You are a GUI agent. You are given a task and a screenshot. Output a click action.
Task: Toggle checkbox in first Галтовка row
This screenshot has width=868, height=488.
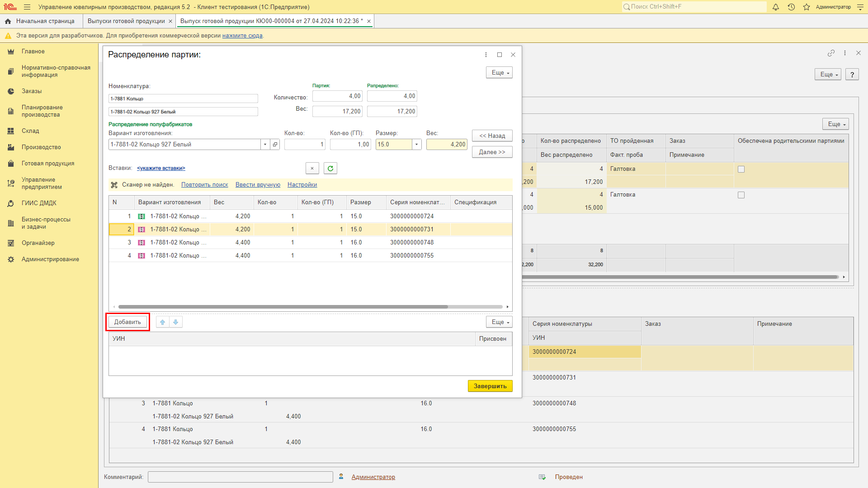pos(741,169)
